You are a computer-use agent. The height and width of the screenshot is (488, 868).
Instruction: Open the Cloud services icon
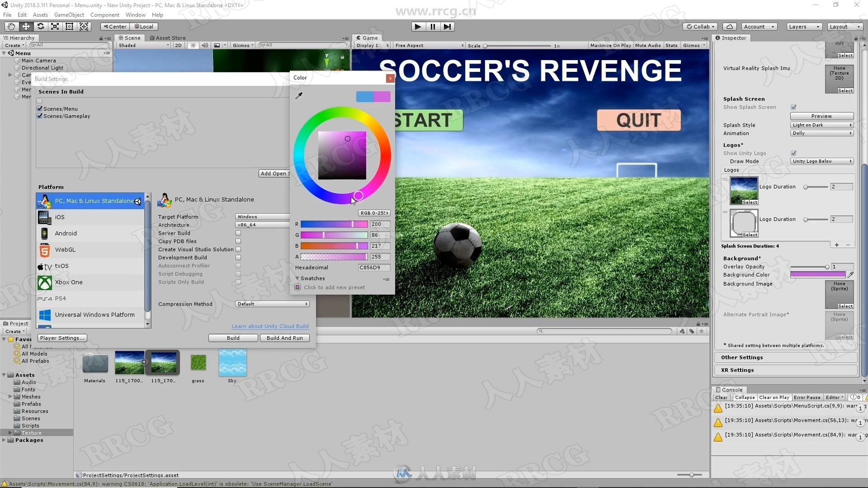click(730, 27)
